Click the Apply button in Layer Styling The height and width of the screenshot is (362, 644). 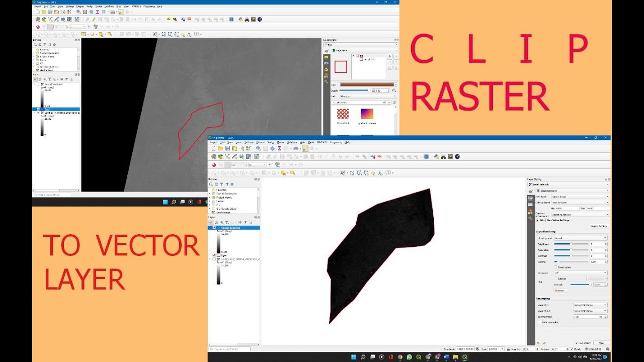602,343
